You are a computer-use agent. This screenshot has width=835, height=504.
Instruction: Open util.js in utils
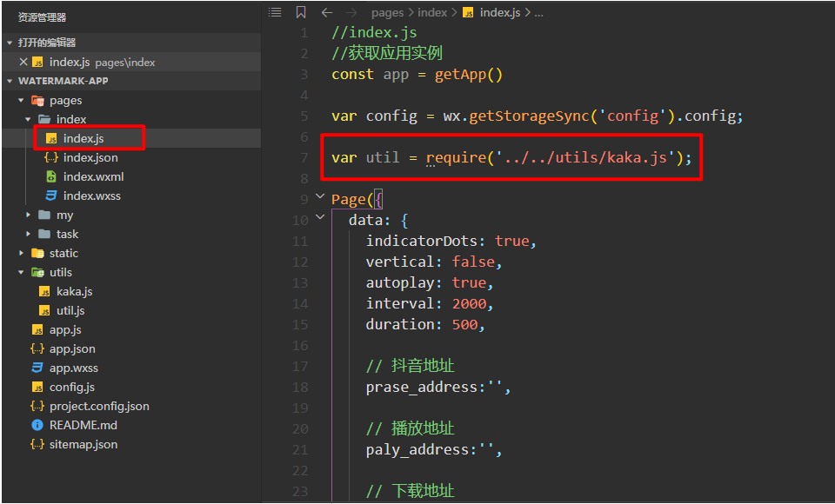[x=70, y=311]
